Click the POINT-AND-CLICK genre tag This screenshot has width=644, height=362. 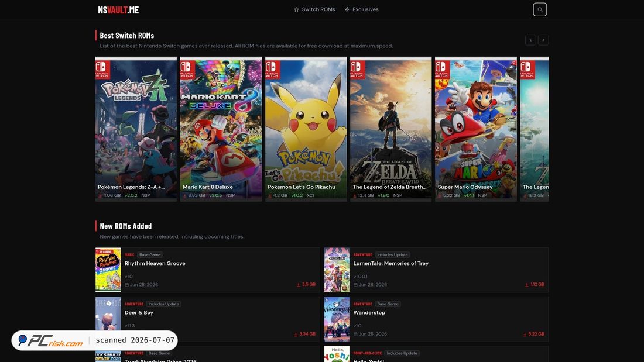point(368,353)
